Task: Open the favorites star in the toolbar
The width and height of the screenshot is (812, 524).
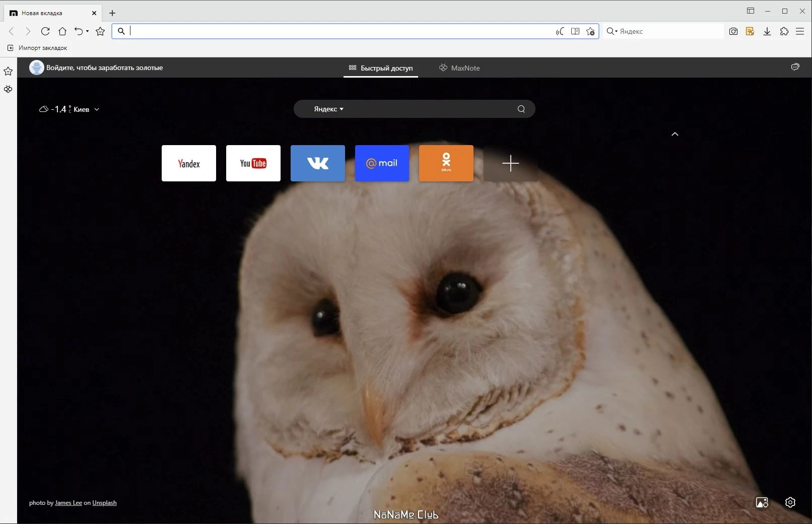Action: 100,31
